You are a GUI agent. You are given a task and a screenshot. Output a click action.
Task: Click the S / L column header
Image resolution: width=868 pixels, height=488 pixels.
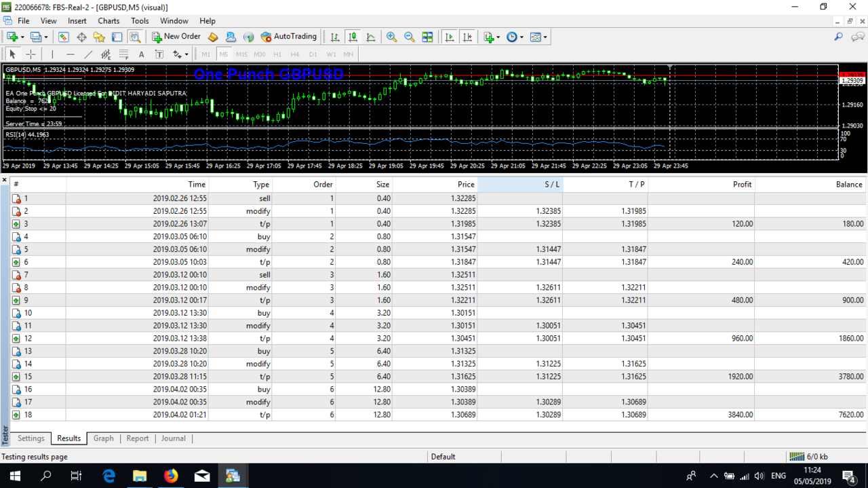point(520,184)
